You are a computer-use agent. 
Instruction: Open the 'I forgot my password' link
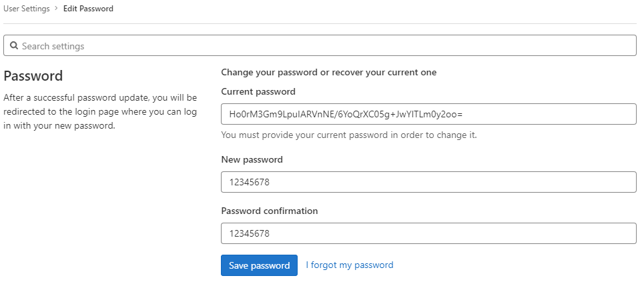tap(350, 265)
